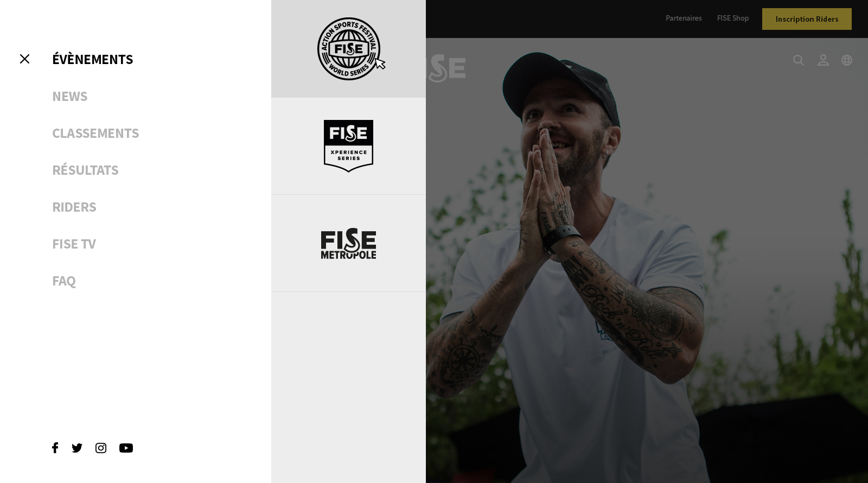Viewport: 868px width, 483px height.
Task: Select the FISE Metropole logo
Action: [348, 243]
